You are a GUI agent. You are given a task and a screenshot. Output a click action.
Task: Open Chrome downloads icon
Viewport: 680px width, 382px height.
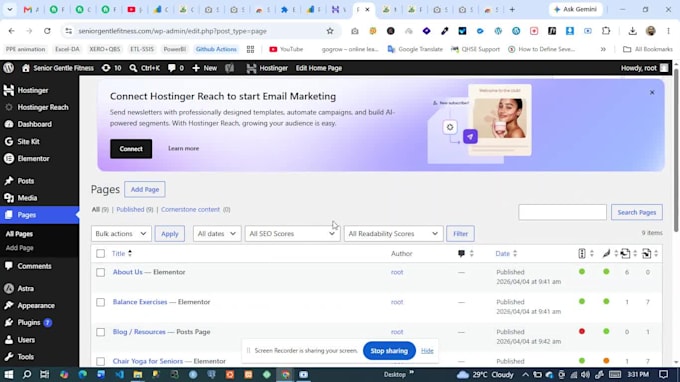[632, 31]
